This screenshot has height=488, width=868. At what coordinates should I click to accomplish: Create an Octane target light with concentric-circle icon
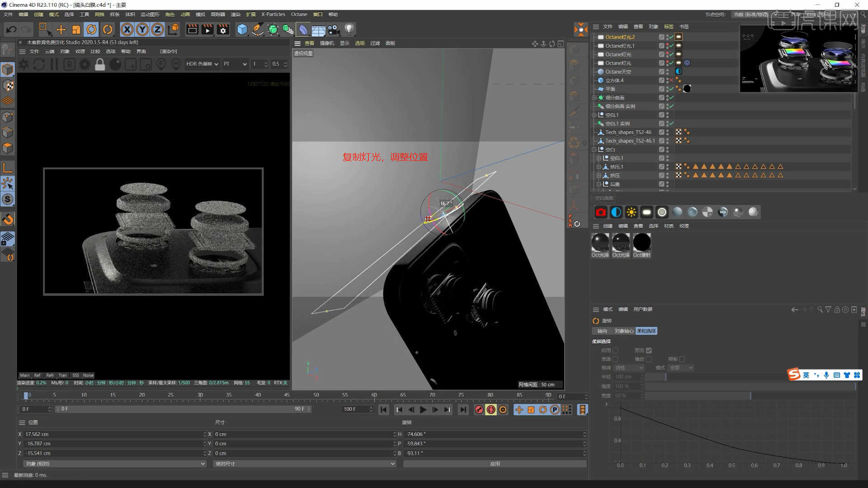tap(662, 212)
